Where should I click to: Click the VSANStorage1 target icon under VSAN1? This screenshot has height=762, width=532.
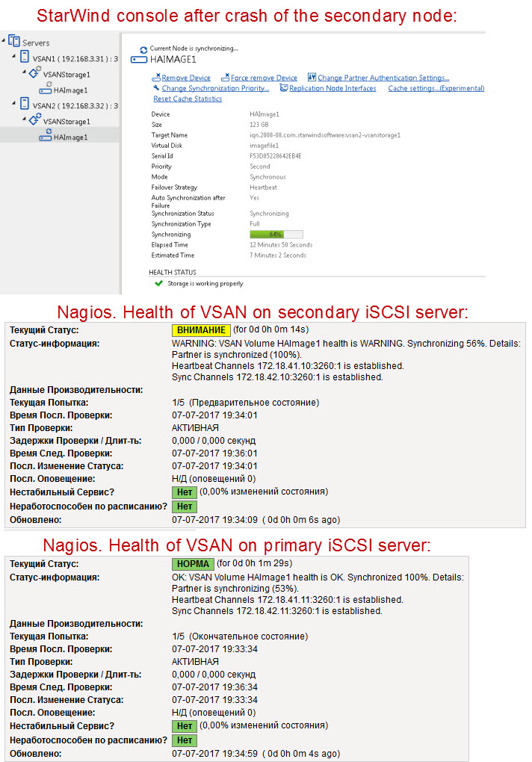tap(35, 73)
